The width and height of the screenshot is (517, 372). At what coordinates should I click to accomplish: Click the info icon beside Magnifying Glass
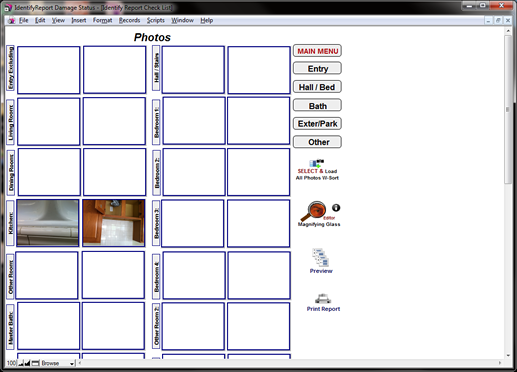[x=336, y=208]
